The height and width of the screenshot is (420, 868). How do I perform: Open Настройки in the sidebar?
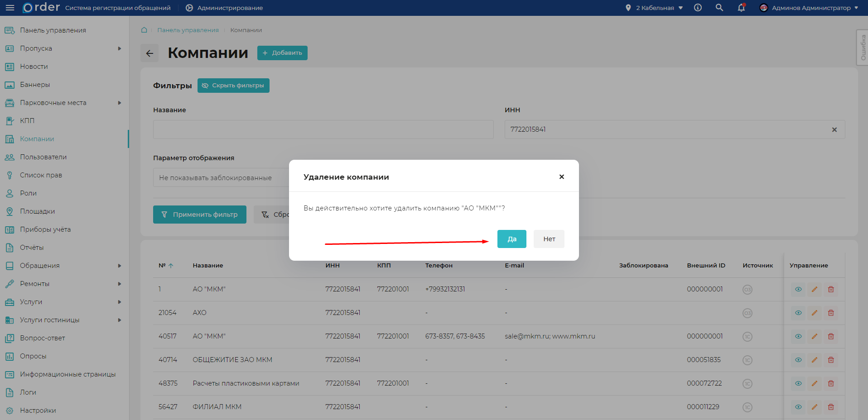point(38,410)
